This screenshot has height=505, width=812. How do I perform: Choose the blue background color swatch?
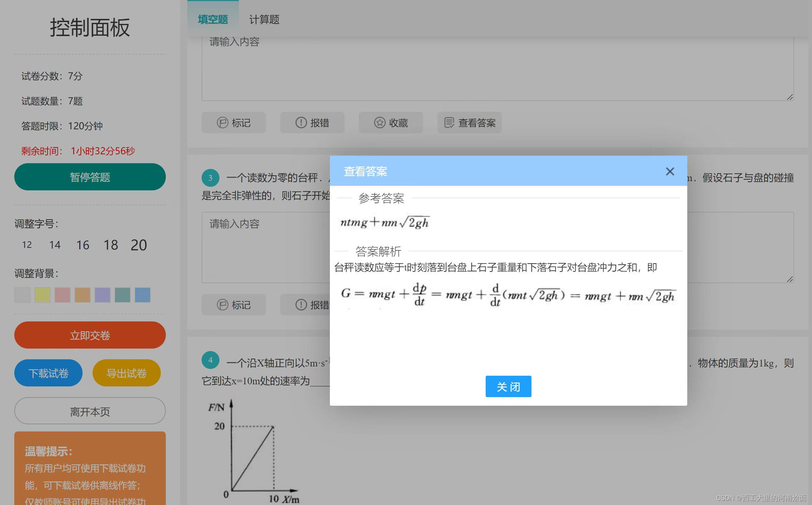(x=142, y=295)
